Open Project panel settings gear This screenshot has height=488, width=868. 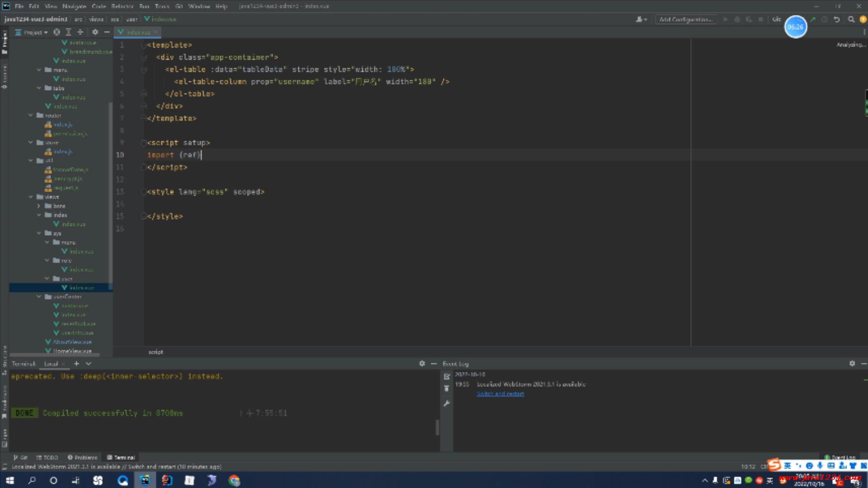point(95,32)
